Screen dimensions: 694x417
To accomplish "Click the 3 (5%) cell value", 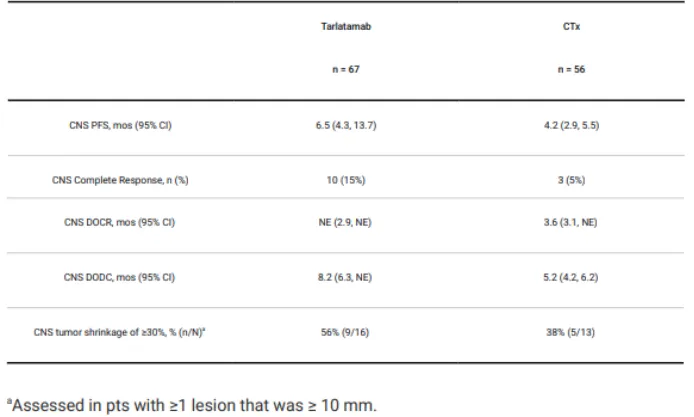I will tap(571, 180).
